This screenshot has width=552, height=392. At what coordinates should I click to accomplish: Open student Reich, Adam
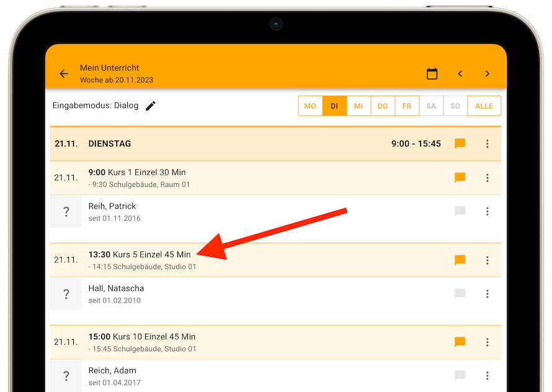112,370
